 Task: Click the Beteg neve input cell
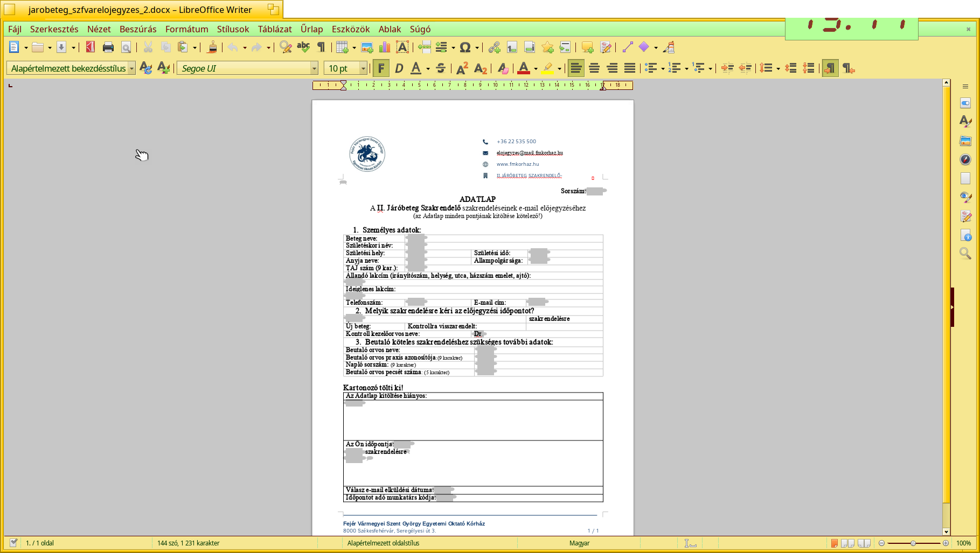click(504, 238)
